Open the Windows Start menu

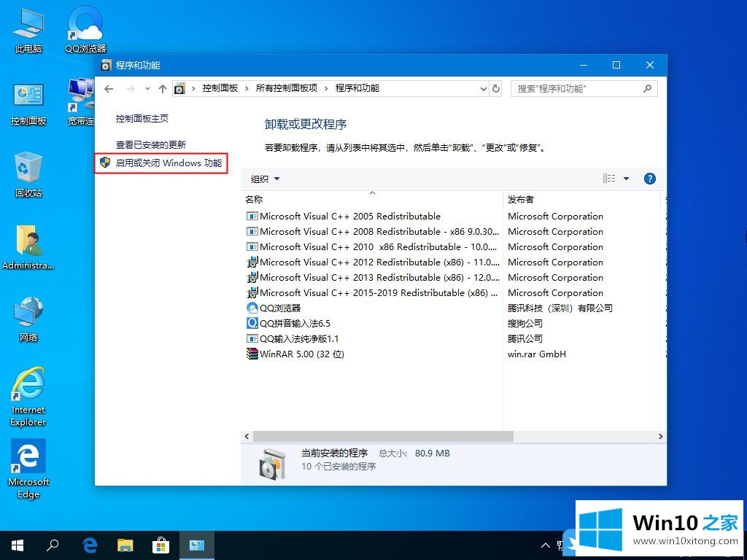18,545
